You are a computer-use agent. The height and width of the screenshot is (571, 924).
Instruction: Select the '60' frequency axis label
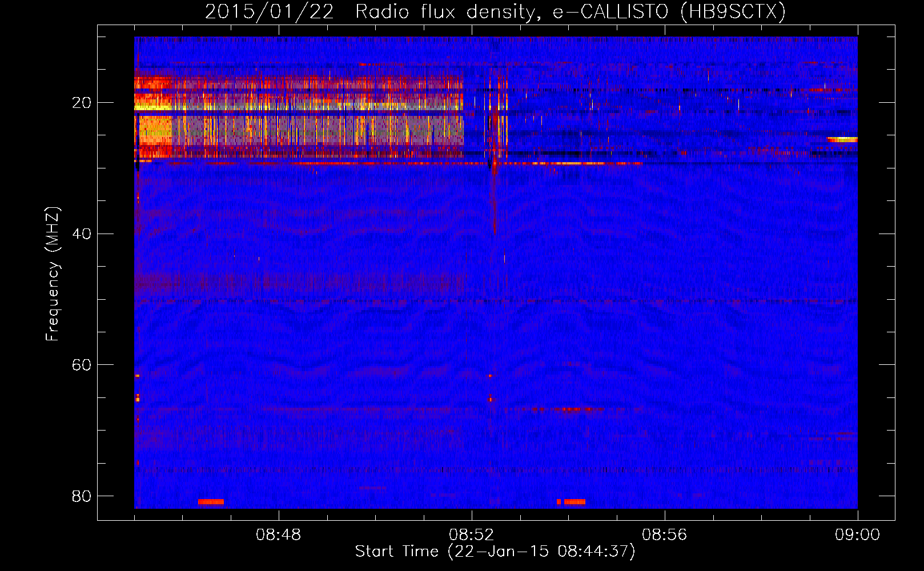coord(82,364)
